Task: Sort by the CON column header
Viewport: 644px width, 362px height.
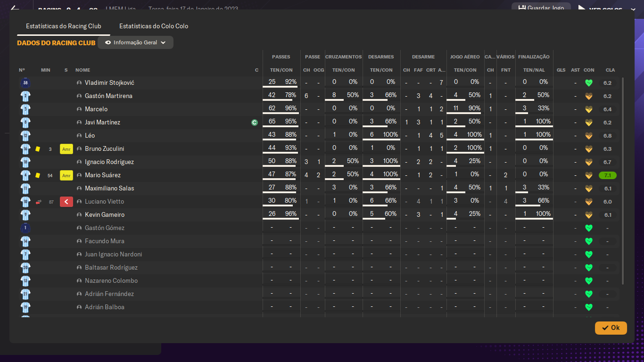Action: [589, 70]
